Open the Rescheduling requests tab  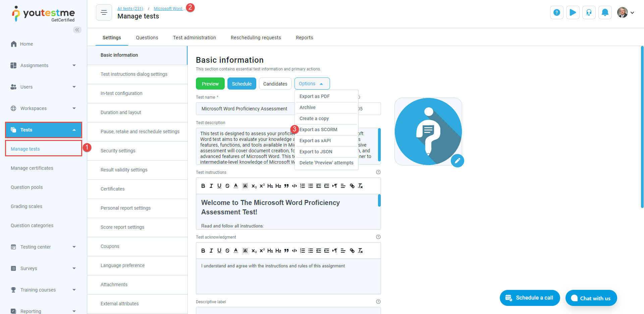click(256, 38)
